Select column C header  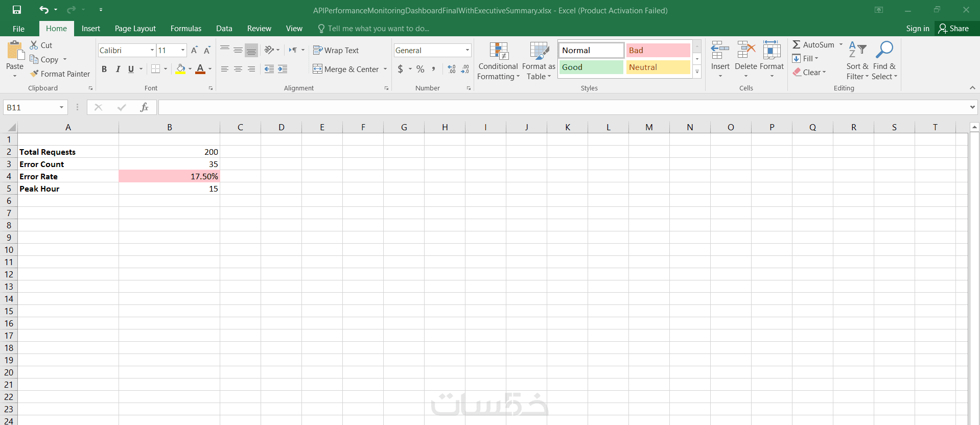(x=240, y=127)
